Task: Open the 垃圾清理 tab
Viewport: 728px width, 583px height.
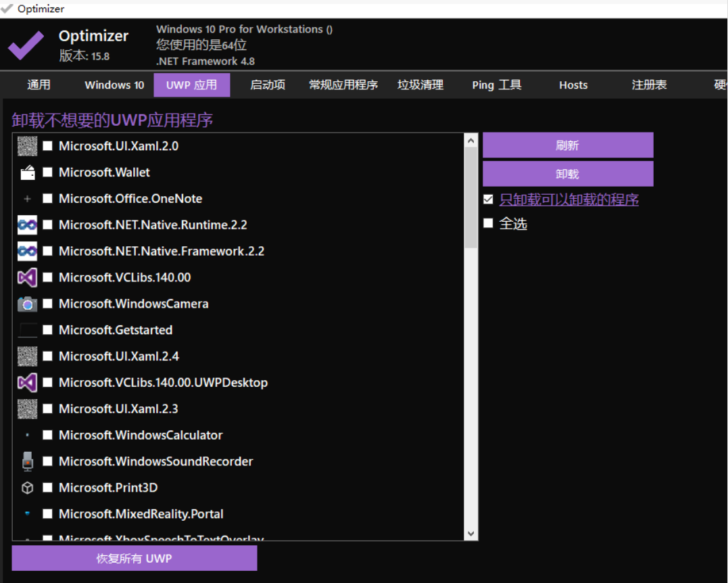Action: [x=420, y=85]
